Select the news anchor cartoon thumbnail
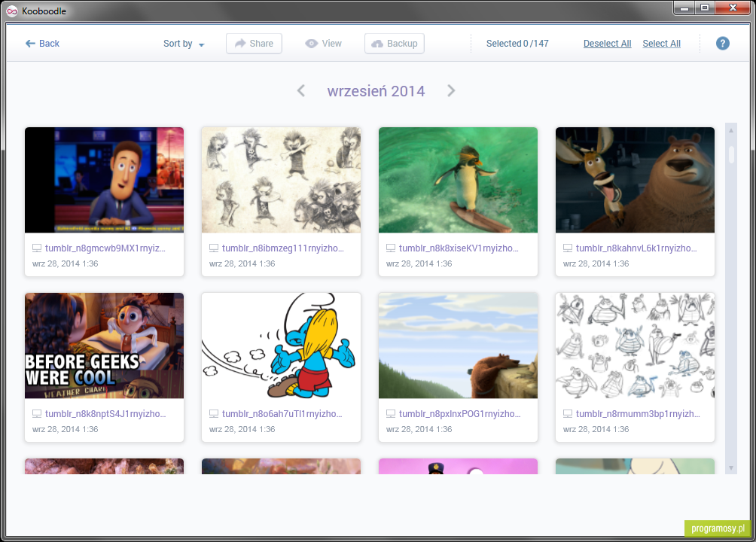This screenshot has height=542, width=756. click(104, 180)
